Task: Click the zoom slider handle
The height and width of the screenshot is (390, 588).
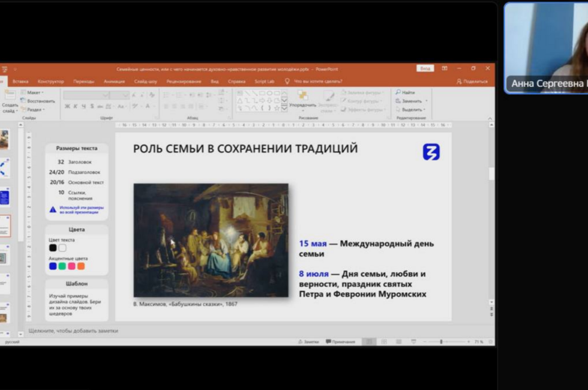Action: pyautogui.click(x=442, y=341)
